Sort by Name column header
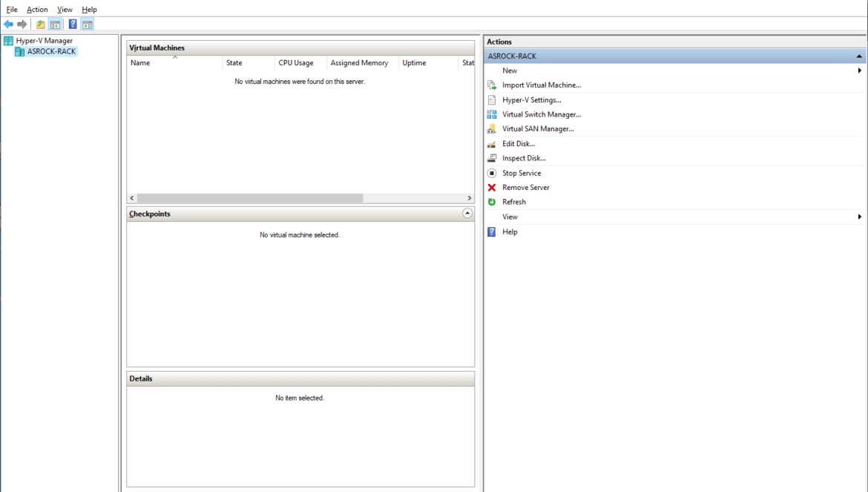868x492 pixels. tap(174, 63)
